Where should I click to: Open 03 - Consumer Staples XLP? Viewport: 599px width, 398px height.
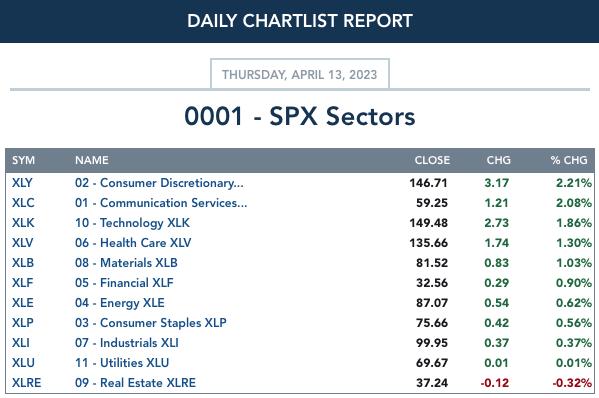pos(151,323)
